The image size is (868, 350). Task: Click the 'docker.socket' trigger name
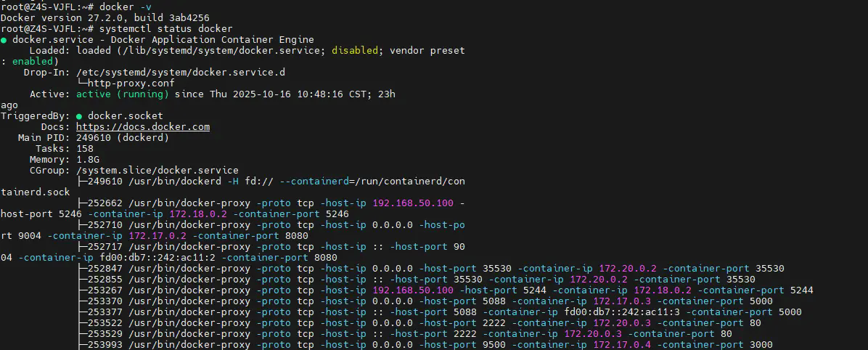pos(126,115)
